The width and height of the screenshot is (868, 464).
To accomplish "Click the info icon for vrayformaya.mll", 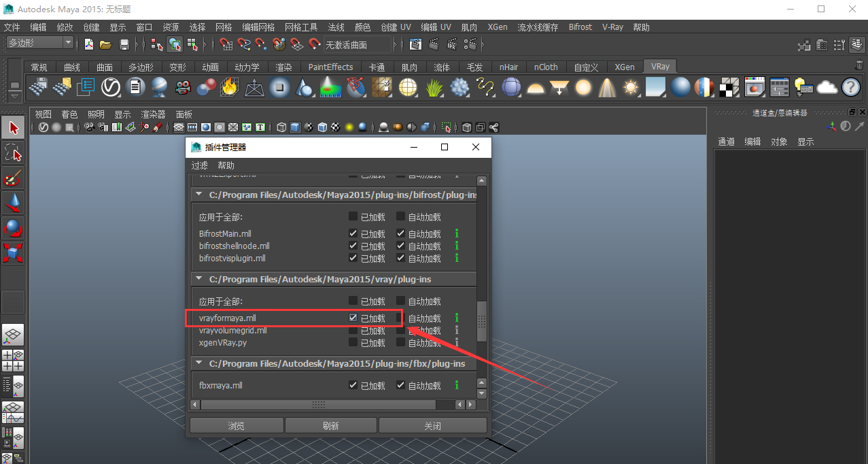I will [x=457, y=318].
